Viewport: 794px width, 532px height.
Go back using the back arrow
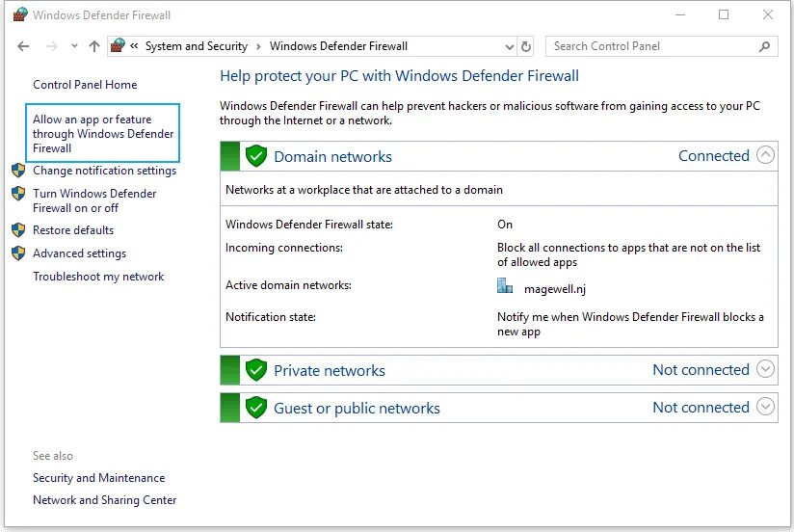23,46
